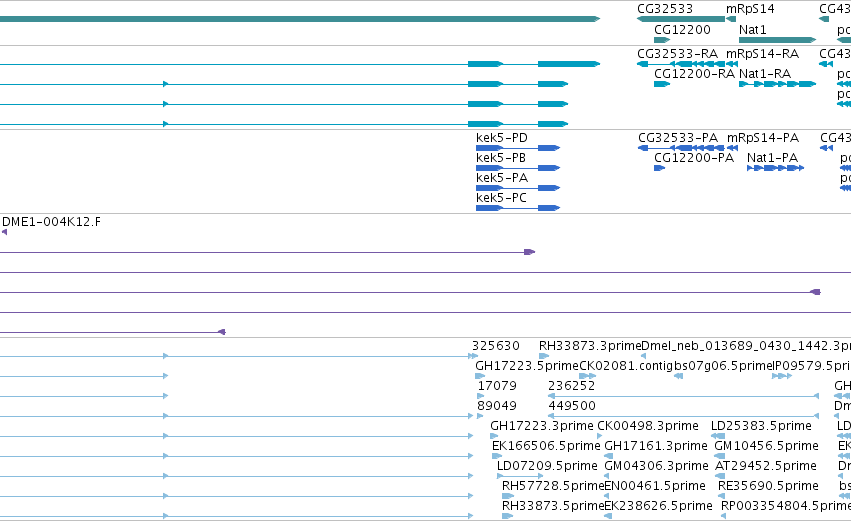Screen dimensions: 851x521
Task: Open the CG32533-RA transcript label
Action: coord(677,54)
